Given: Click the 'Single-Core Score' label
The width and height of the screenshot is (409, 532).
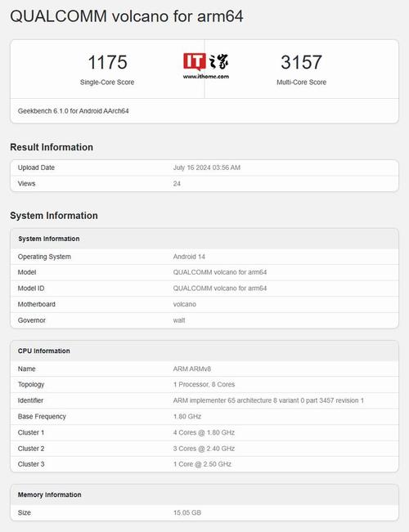Looking at the screenshot, I should coord(107,82).
